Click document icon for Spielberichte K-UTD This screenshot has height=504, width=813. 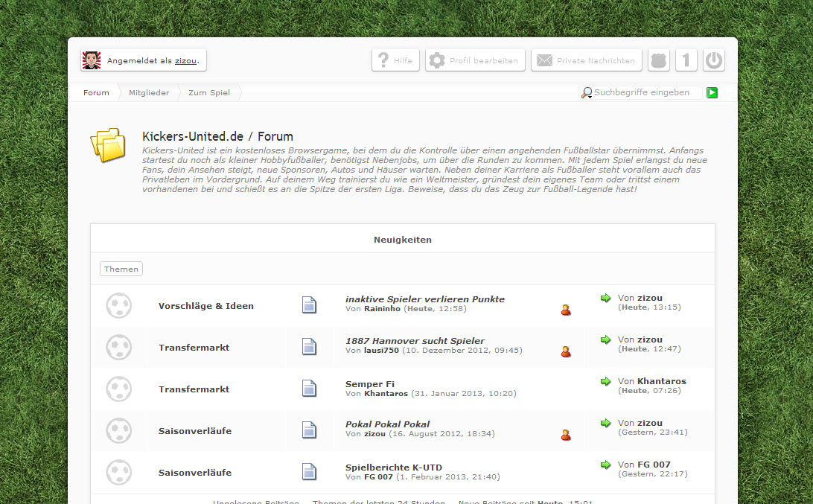point(310,471)
